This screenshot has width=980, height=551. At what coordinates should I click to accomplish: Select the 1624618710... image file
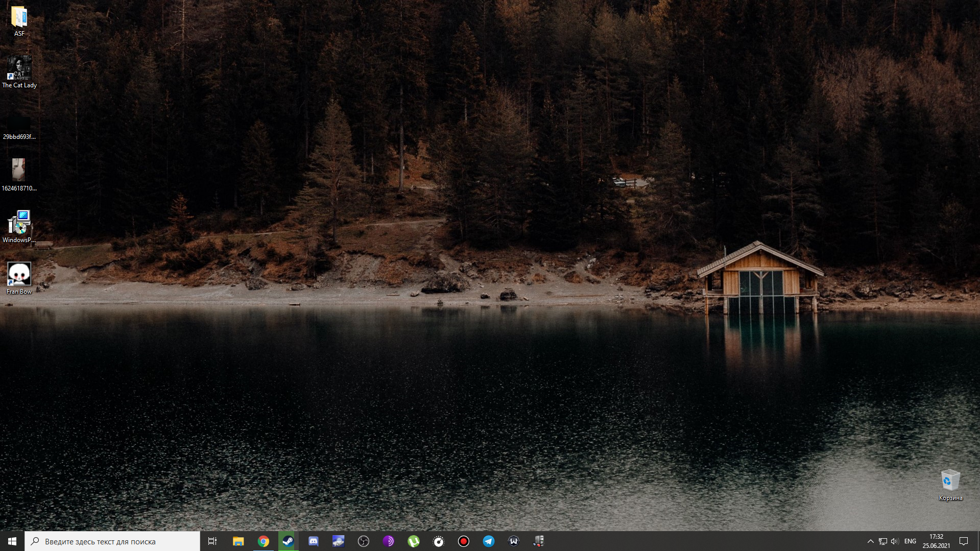pos(19,175)
